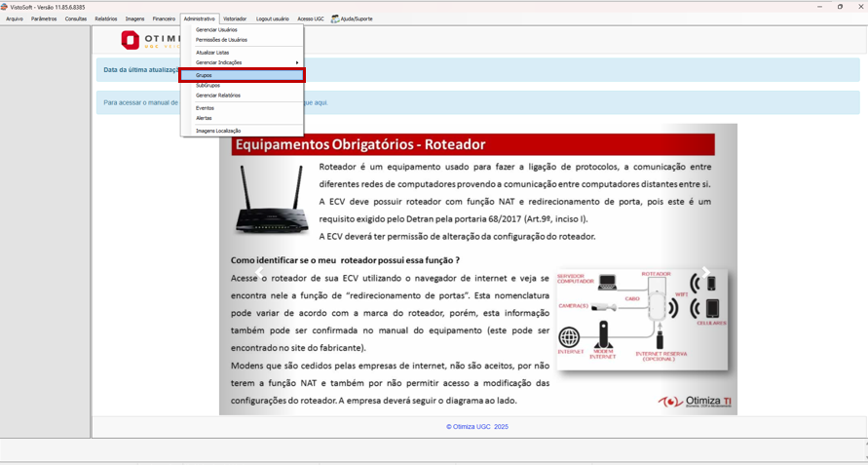Open the Vistoriador menu
This screenshot has height=465, width=868.
pyautogui.click(x=235, y=19)
